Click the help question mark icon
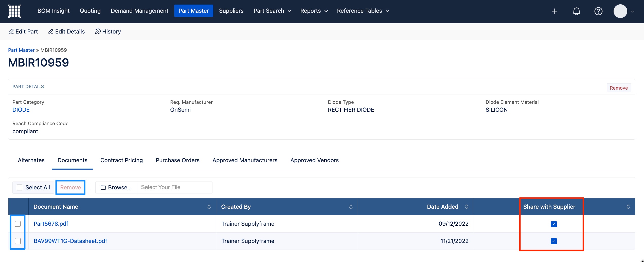Screen dimensions: 644x262 [x=598, y=11]
